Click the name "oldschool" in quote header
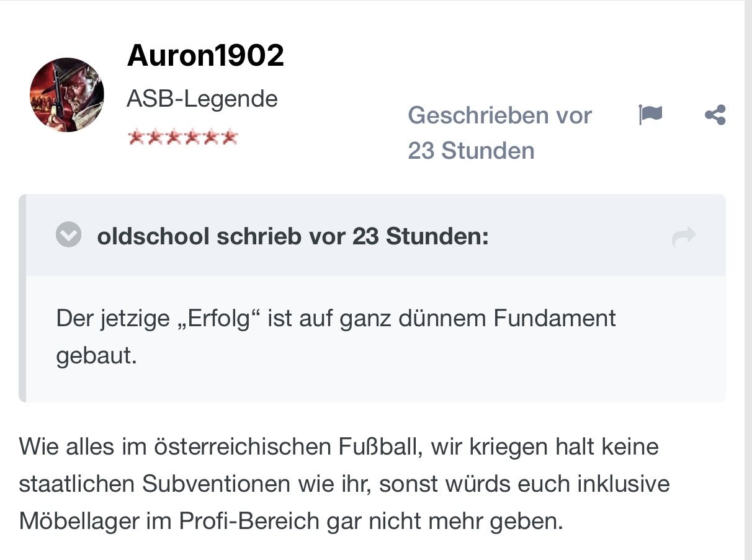The height and width of the screenshot is (560, 752). click(153, 236)
